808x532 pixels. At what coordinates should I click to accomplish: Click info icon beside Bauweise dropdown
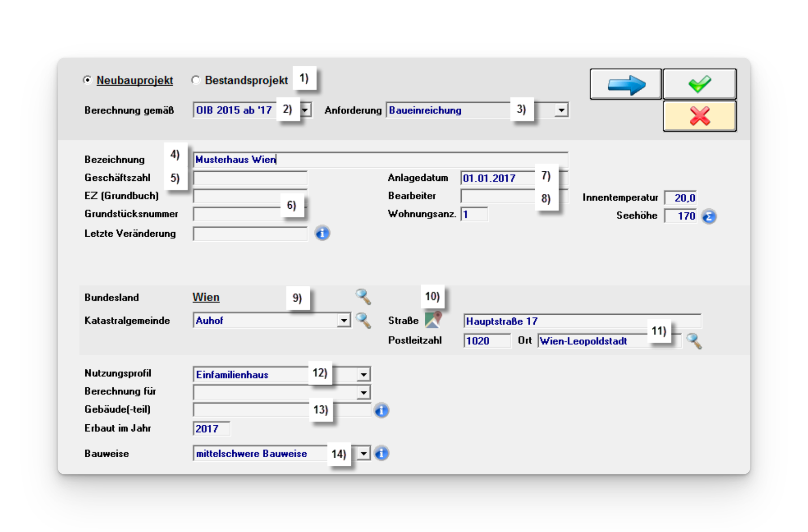click(381, 453)
